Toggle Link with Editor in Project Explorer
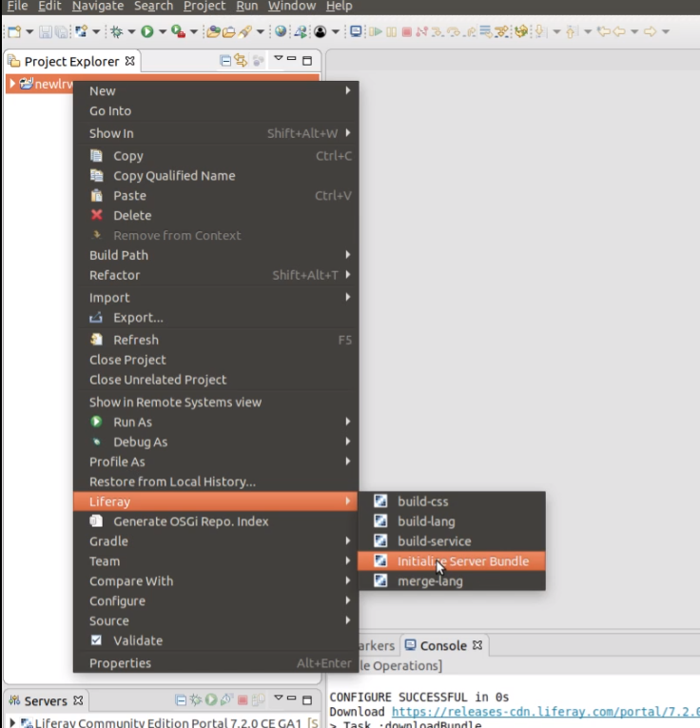The image size is (700, 728). pyautogui.click(x=241, y=60)
